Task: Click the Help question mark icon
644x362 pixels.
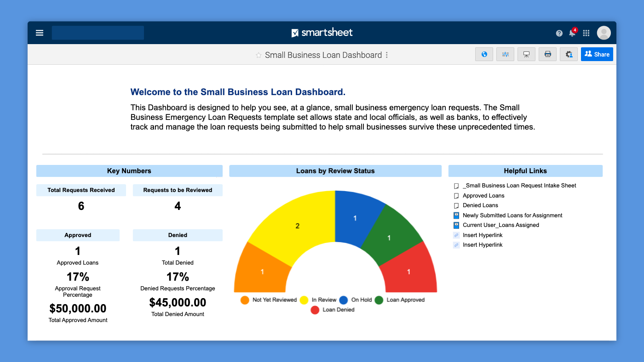Action: (x=559, y=33)
